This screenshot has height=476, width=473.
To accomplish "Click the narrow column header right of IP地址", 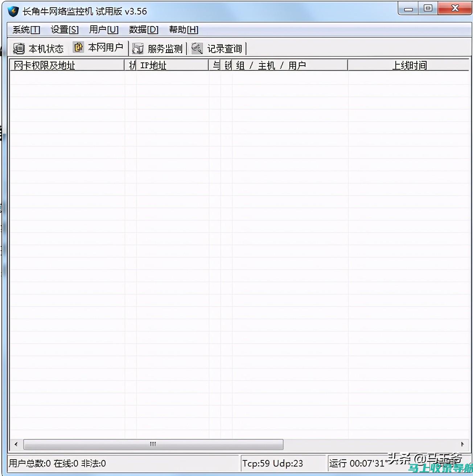I will tap(215, 65).
